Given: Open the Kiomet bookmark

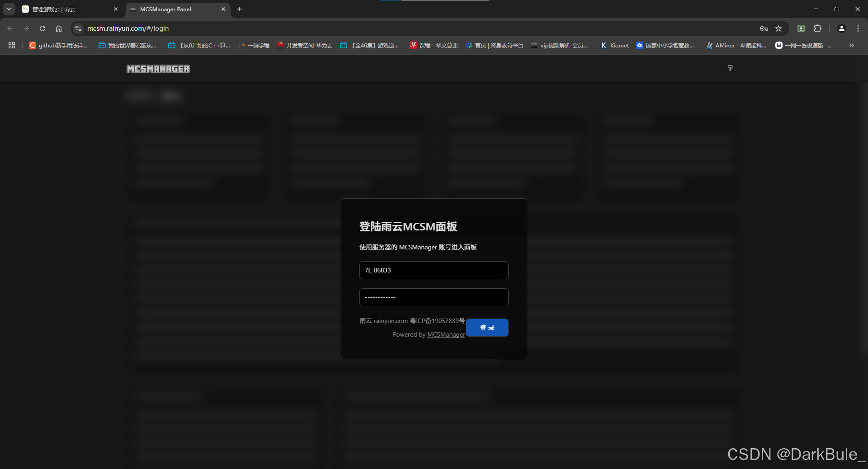Looking at the screenshot, I should click(x=614, y=45).
